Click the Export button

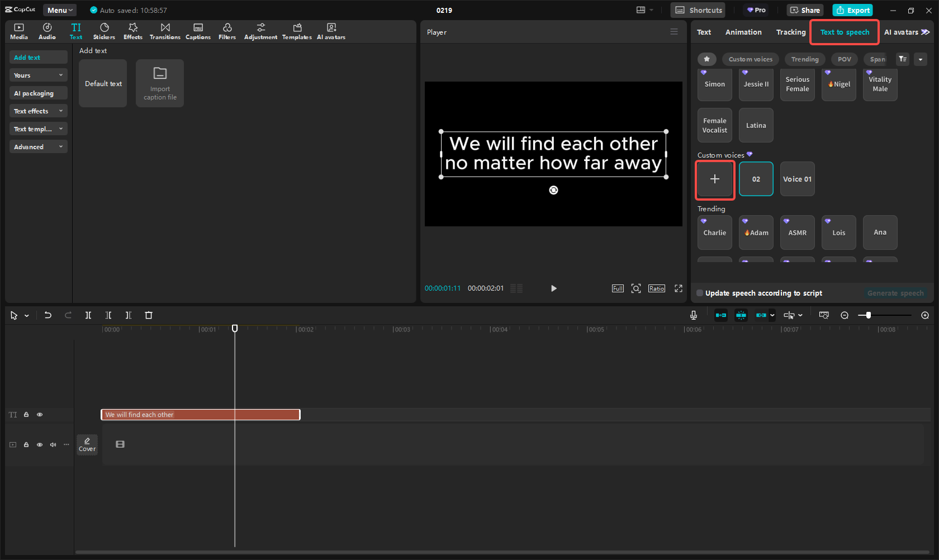[x=852, y=10]
